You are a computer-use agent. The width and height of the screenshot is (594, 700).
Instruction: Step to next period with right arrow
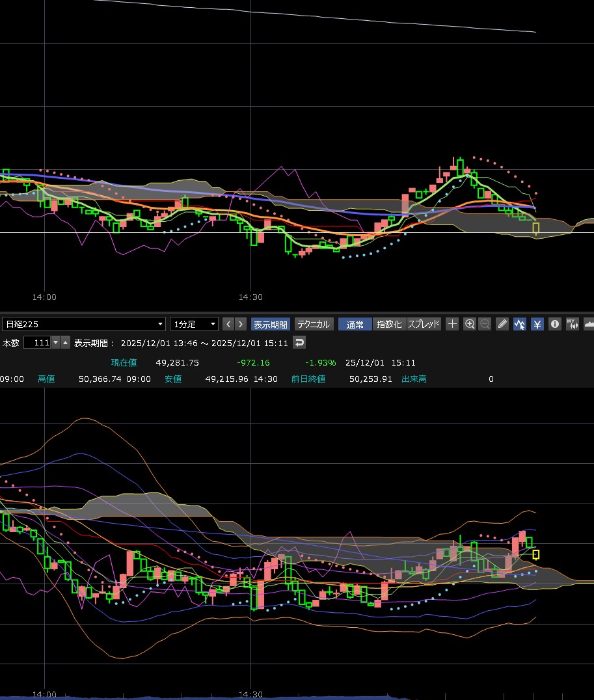coord(241,324)
